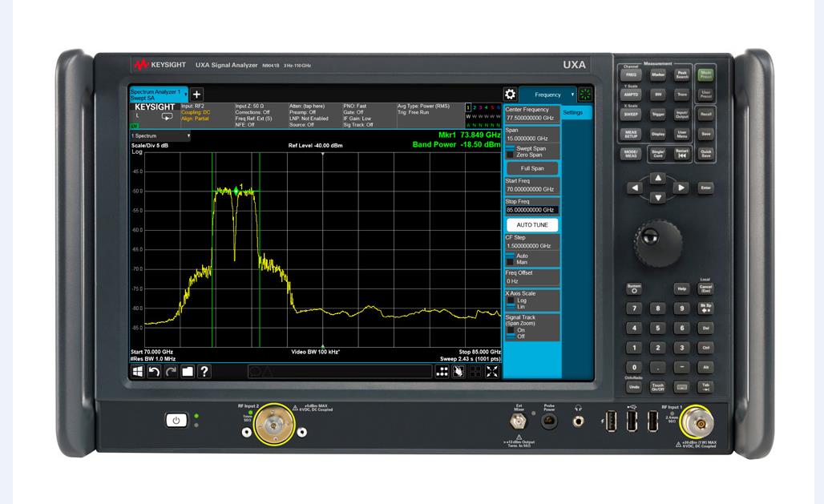
Task: Choose Log for X Axis Scale
Action: 516,300
